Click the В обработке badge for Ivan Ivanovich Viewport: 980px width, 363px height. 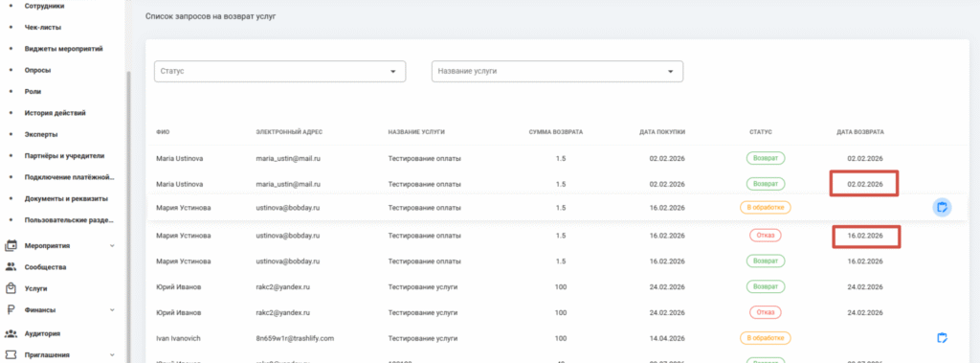tap(766, 338)
